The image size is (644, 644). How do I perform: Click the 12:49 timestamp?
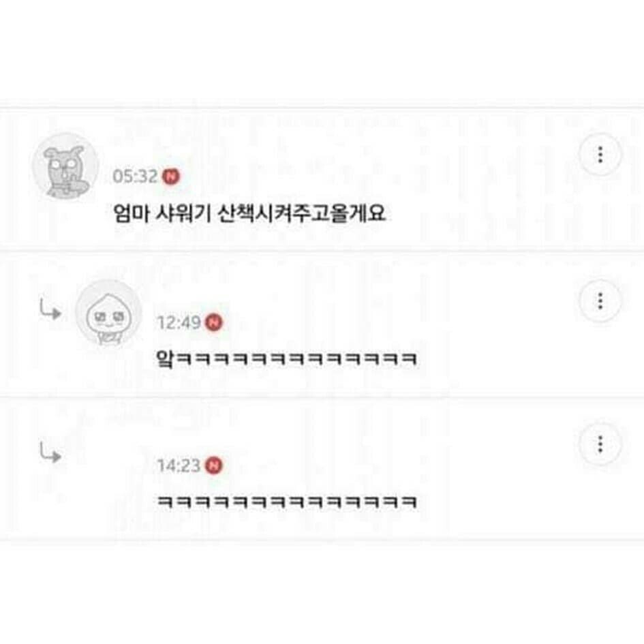(x=179, y=322)
